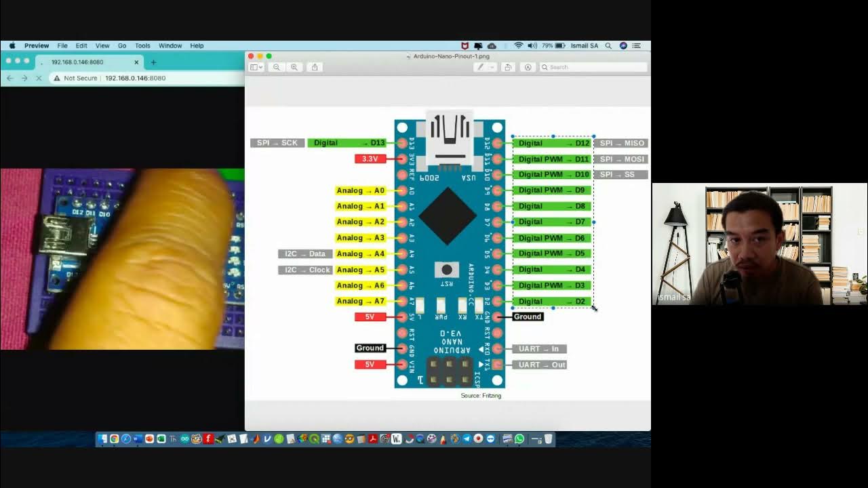The height and width of the screenshot is (488, 868).
Task: Open Siri from the menu bar
Action: (623, 45)
